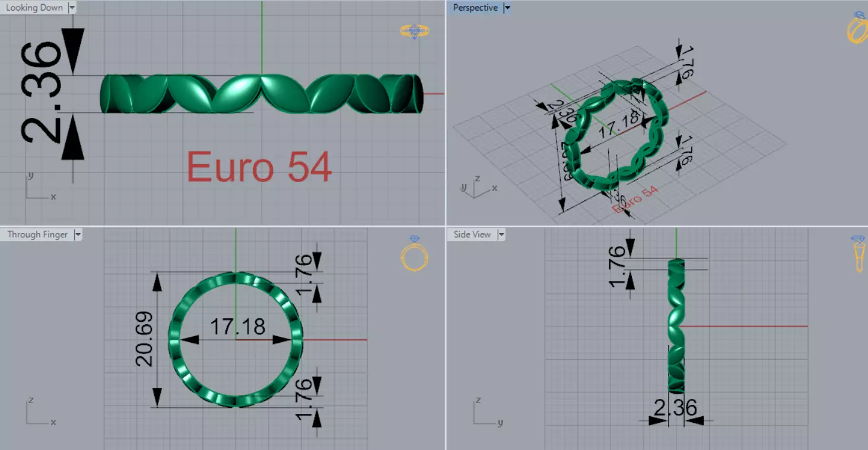Select the Perspective viewport title
Screen dimensions: 868x450
[x=475, y=8]
